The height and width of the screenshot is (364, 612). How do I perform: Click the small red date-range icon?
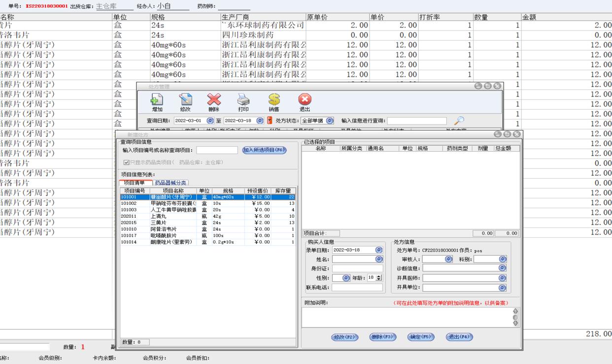269,121
